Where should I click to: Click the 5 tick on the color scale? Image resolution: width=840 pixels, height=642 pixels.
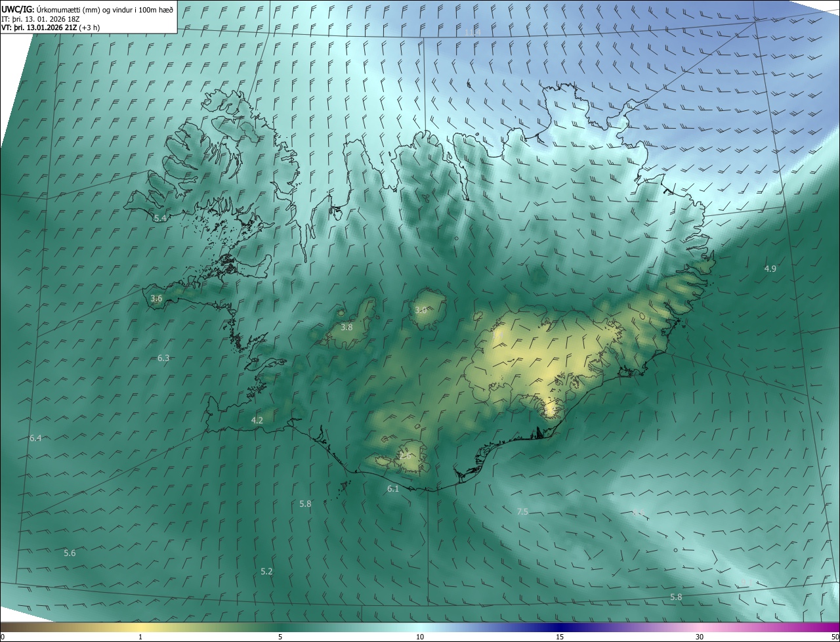[280, 637]
